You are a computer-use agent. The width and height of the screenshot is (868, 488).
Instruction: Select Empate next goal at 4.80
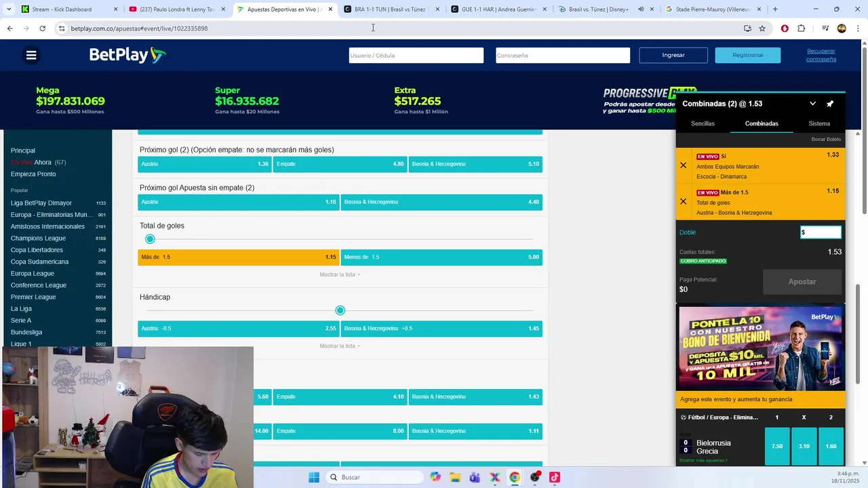[x=340, y=164]
